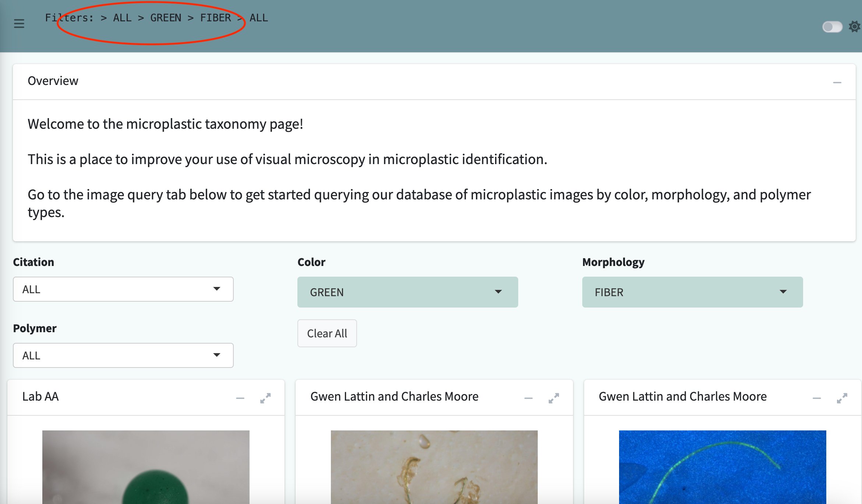Open the Lab AA green sphere image
862x504 pixels.
(146, 467)
